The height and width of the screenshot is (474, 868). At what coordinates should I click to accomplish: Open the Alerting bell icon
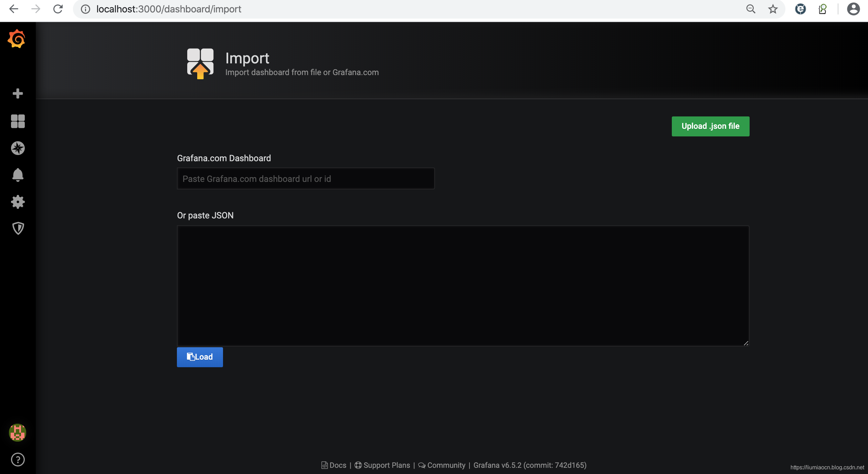(18, 175)
